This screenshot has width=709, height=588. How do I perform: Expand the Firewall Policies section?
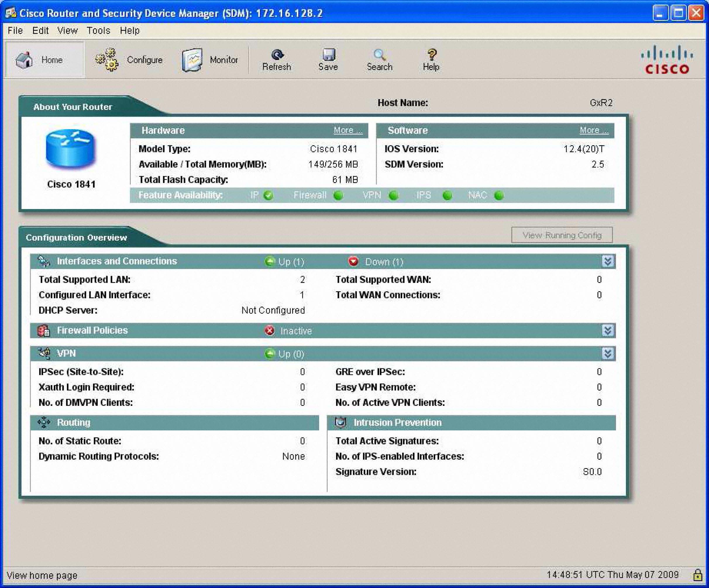(608, 330)
